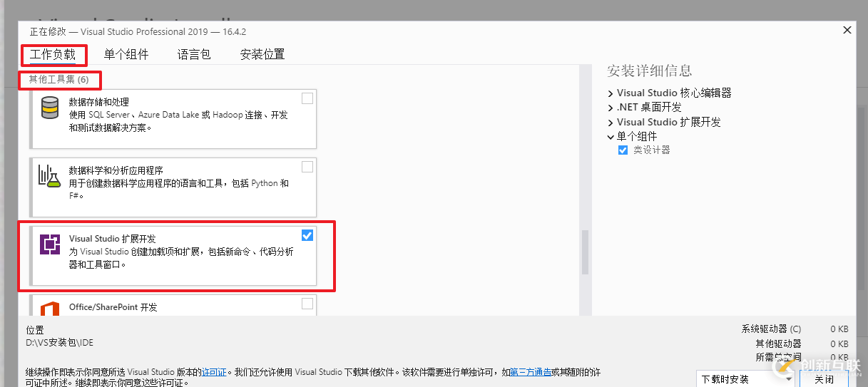Click the 关闭 button
The image size is (868, 387).
coord(824,378)
